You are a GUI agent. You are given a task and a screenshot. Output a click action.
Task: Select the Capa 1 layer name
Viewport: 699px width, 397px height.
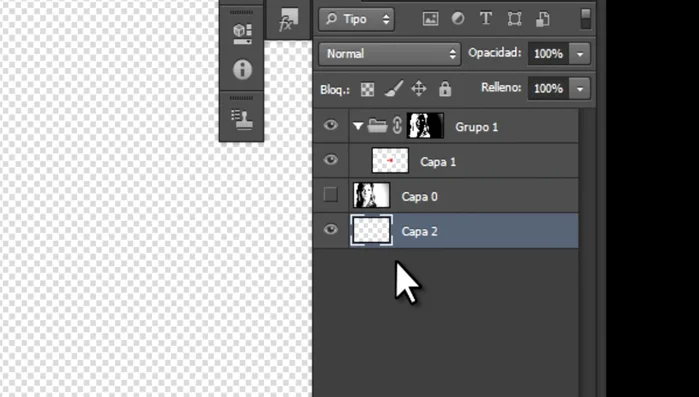tap(438, 162)
